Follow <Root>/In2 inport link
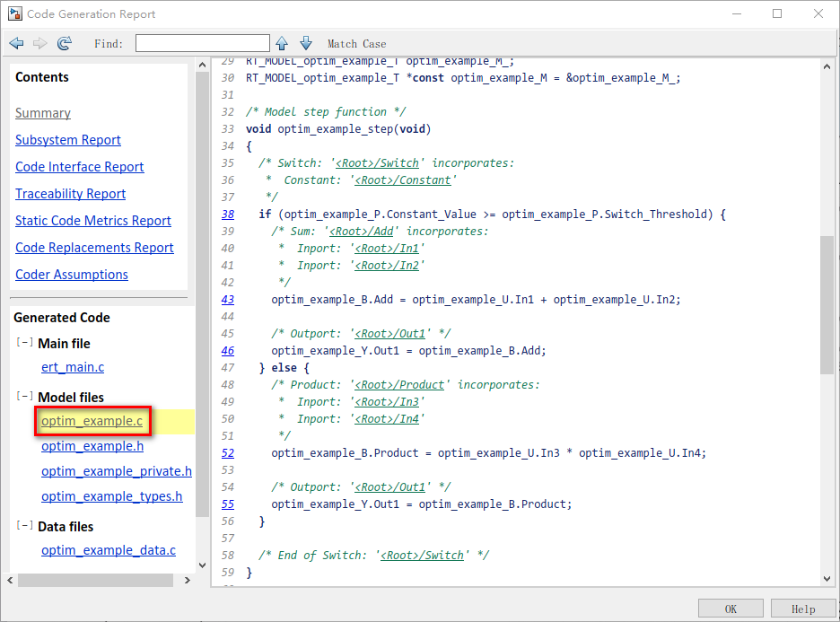The width and height of the screenshot is (840, 622). click(387, 265)
